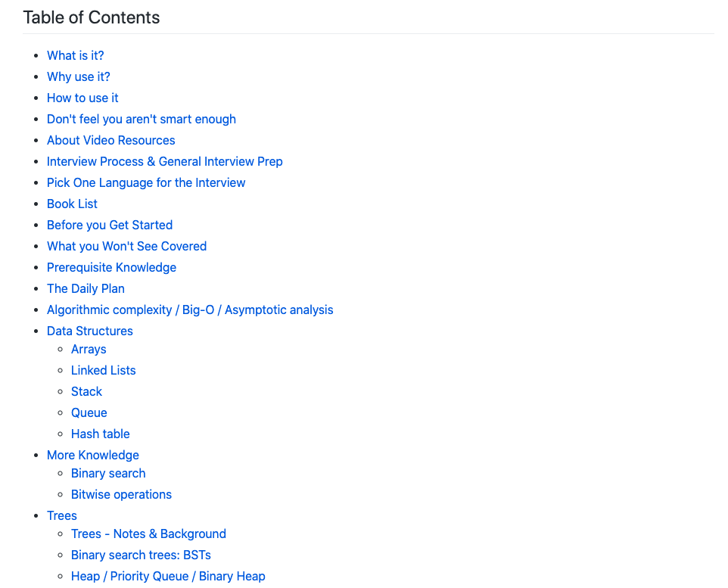
Task: Click the "Why use it?" link
Action: [x=78, y=76]
